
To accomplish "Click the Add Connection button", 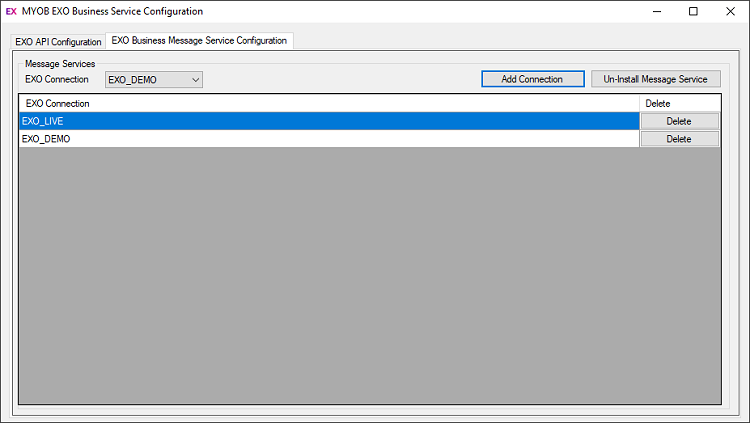I will tap(532, 79).
